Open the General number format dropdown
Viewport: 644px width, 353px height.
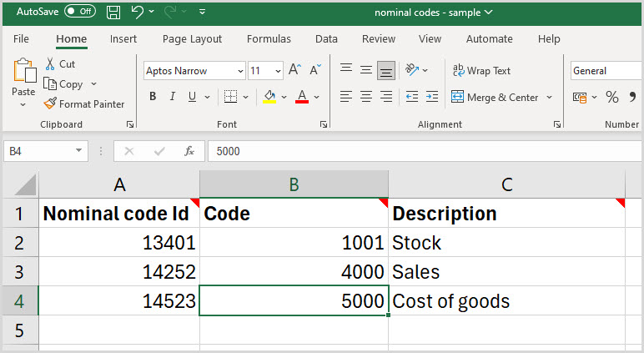[x=606, y=71]
